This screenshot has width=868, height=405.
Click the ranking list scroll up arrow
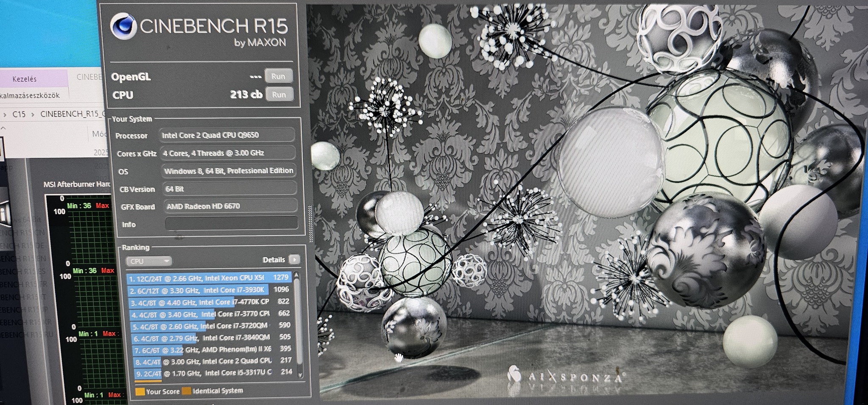pyautogui.click(x=297, y=275)
